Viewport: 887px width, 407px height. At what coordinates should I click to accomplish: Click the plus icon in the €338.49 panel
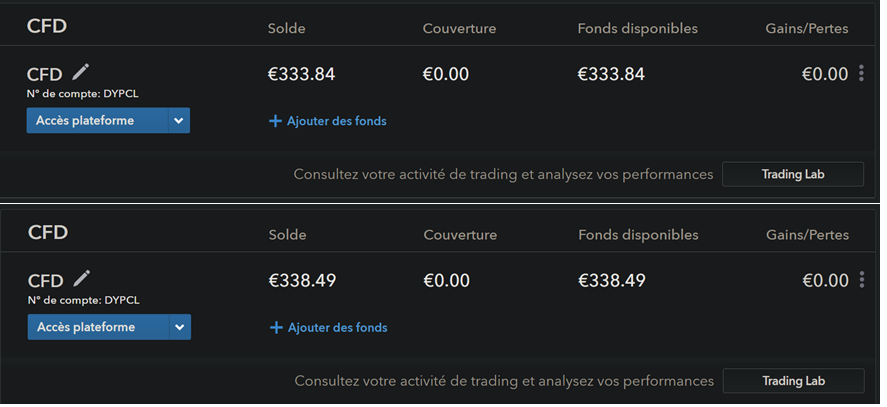tap(276, 327)
